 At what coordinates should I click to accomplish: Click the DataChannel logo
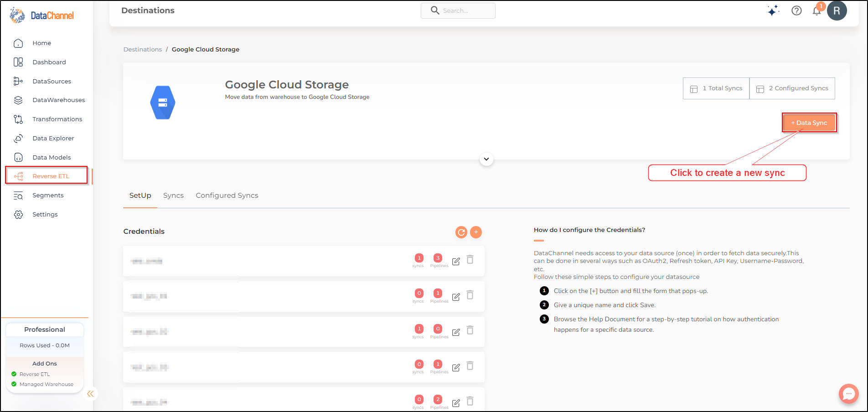point(41,15)
